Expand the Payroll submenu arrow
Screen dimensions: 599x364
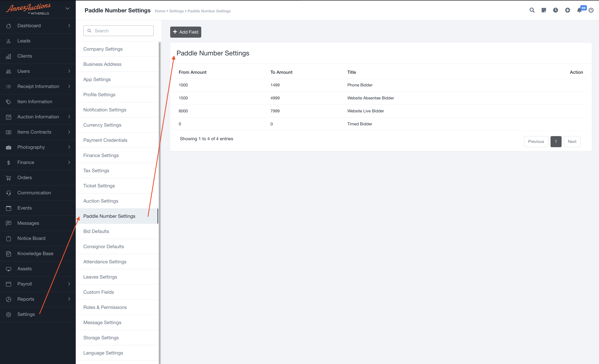click(69, 284)
